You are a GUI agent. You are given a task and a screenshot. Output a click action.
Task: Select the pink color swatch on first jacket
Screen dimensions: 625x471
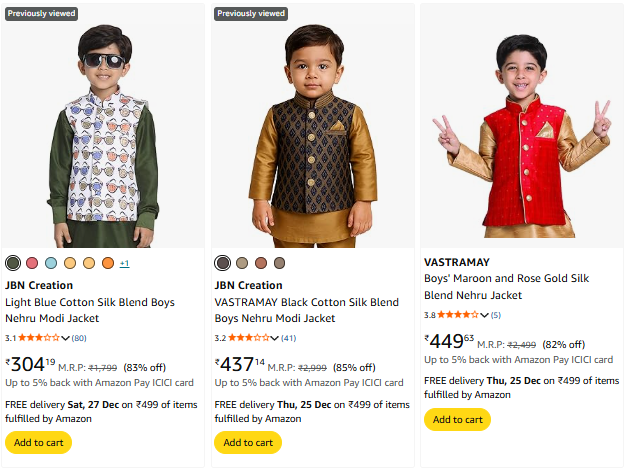coord(32,263)
